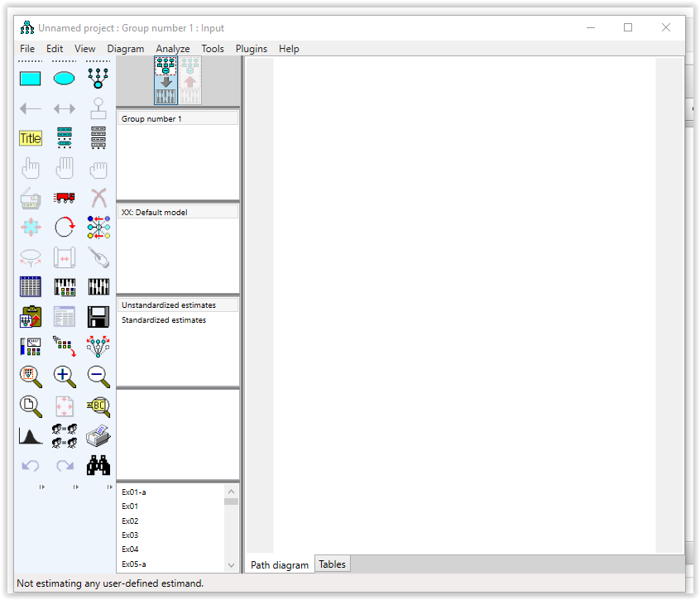Image resolution: width=700 pixels, height=600 pixels.
Task: Select the double-headed covariance arrow tool
Action: pos(65,108)
